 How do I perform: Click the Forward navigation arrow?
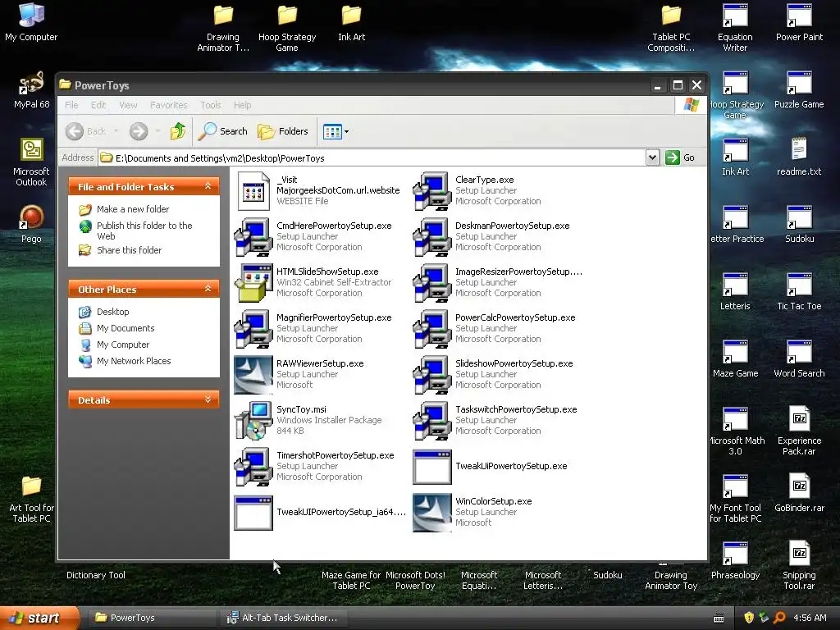click(x=139, y=131)
